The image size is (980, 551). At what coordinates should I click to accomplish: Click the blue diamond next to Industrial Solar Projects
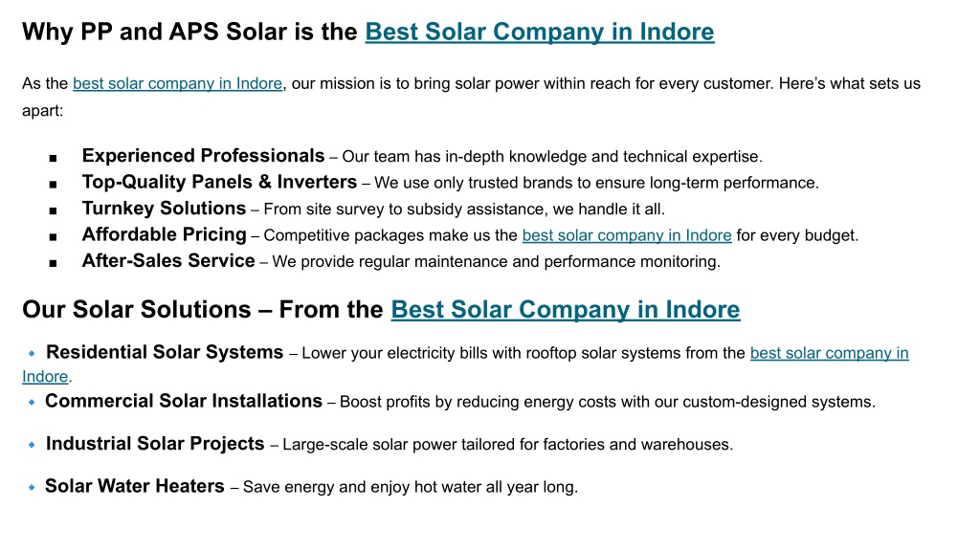tap(32, 445)
